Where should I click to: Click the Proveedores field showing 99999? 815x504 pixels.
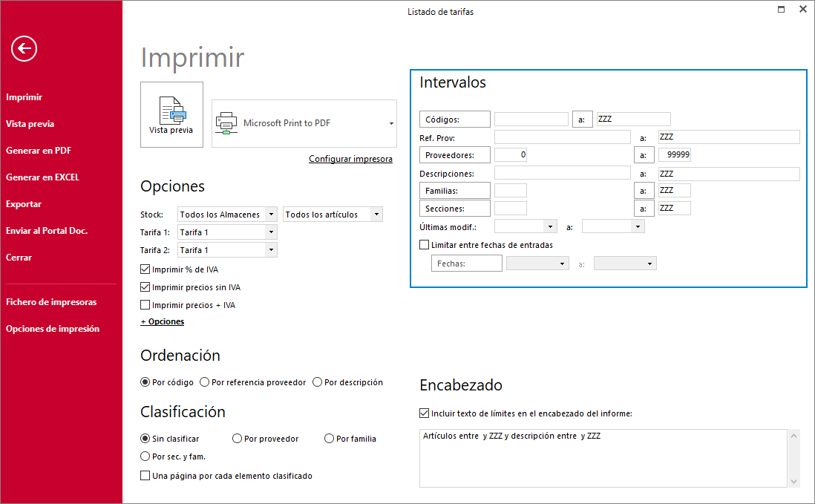[x=675, y=155]
